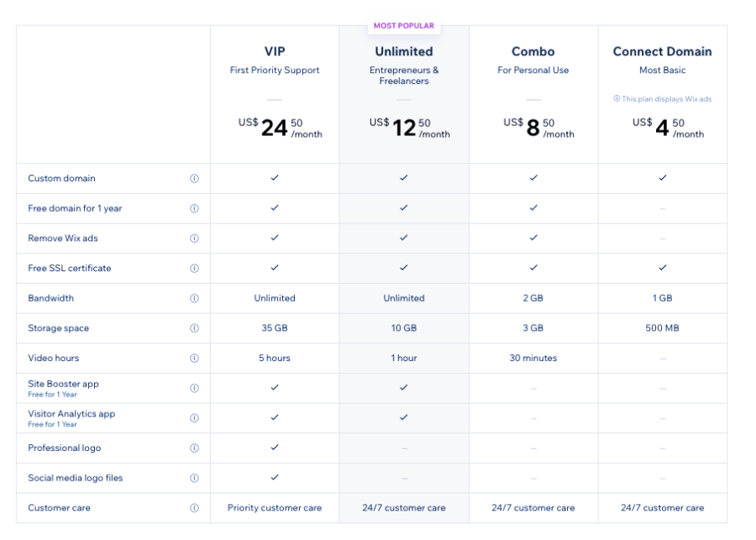Click the Most Popular badge

tap(404, 26)
